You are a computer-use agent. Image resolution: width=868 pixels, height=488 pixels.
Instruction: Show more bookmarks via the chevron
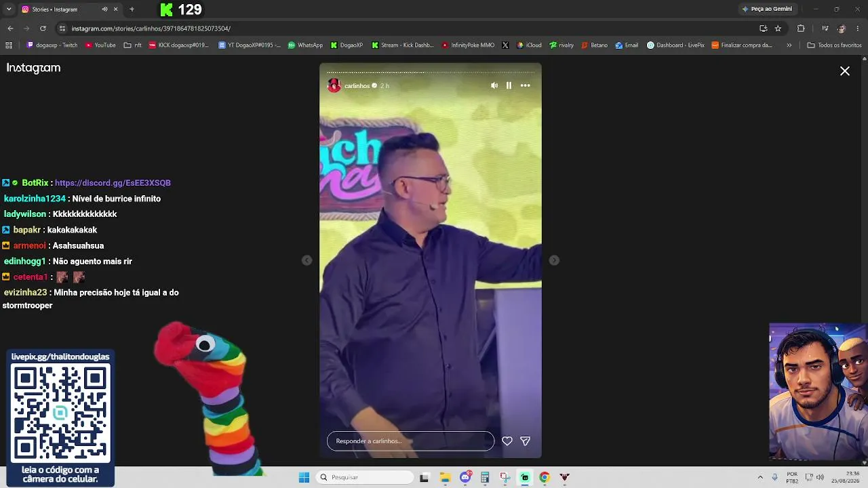[x=789, y=45]
